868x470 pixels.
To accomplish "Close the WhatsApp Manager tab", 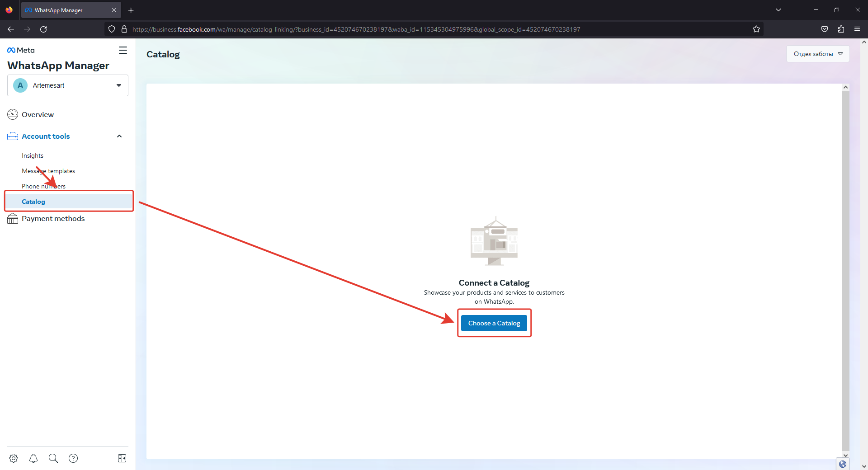I will pyautogui.click(x=114, y=10).
